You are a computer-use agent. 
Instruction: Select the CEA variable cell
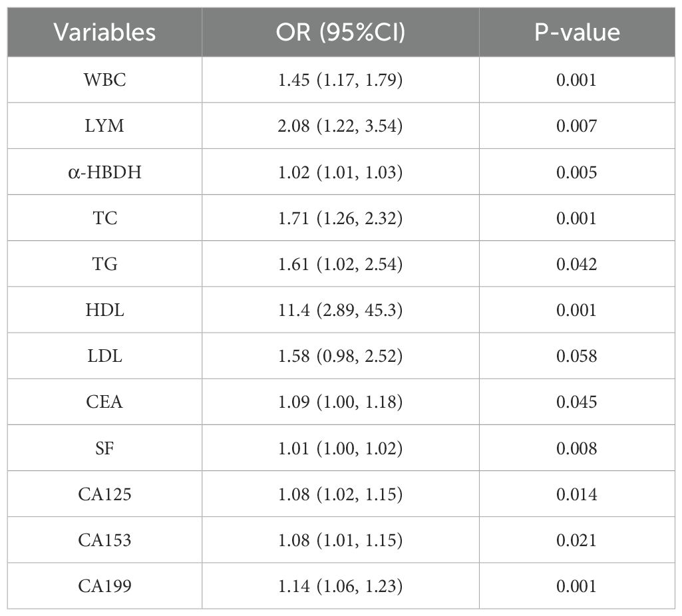[105, 402]
